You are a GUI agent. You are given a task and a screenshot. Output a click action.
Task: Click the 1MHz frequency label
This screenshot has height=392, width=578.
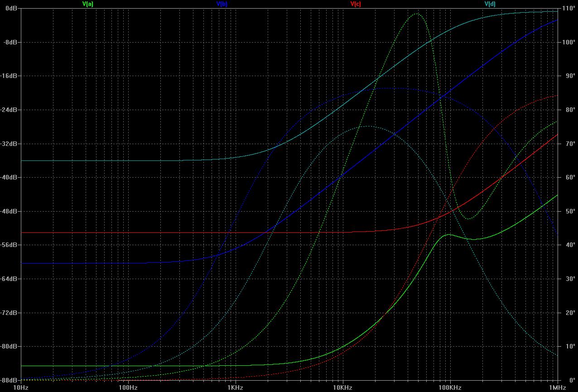[557, 388]
